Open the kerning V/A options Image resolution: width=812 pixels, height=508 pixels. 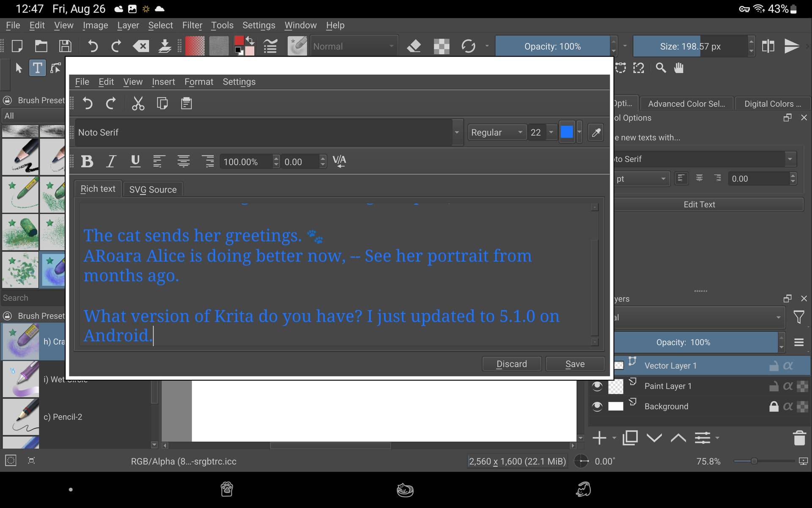[x=339, y=161]
